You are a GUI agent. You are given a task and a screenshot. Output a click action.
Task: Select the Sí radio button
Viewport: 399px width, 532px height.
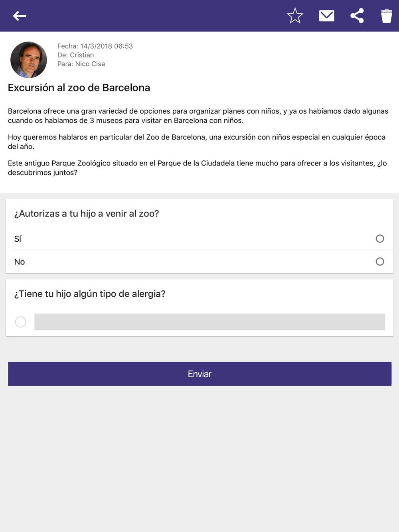[380, 238]
